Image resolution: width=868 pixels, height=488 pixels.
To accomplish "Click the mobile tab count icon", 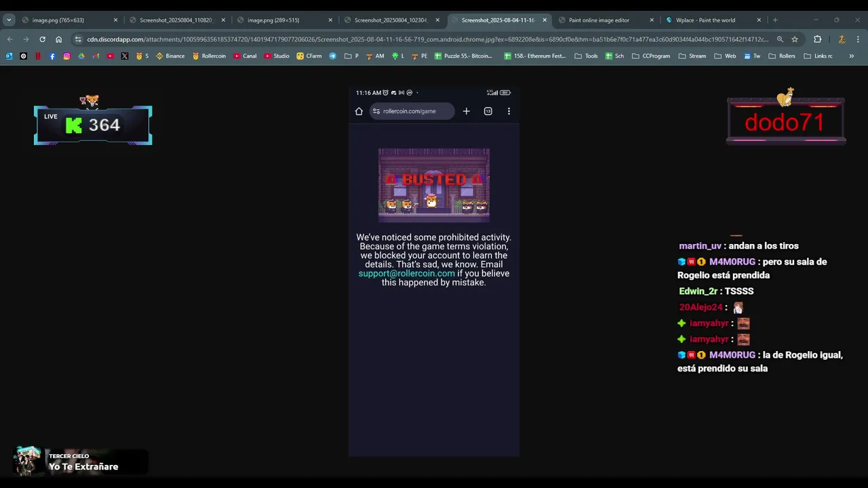I will tap(488, 111).
